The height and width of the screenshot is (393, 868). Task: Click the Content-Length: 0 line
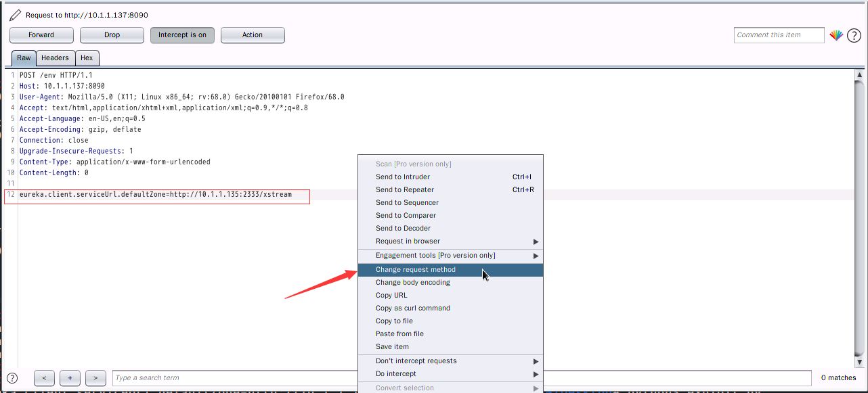(x=53, y=172)
